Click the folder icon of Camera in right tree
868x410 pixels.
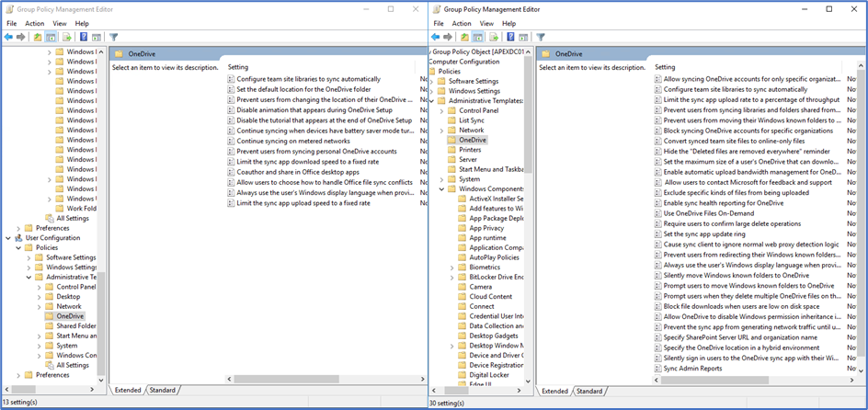(463, 287)
